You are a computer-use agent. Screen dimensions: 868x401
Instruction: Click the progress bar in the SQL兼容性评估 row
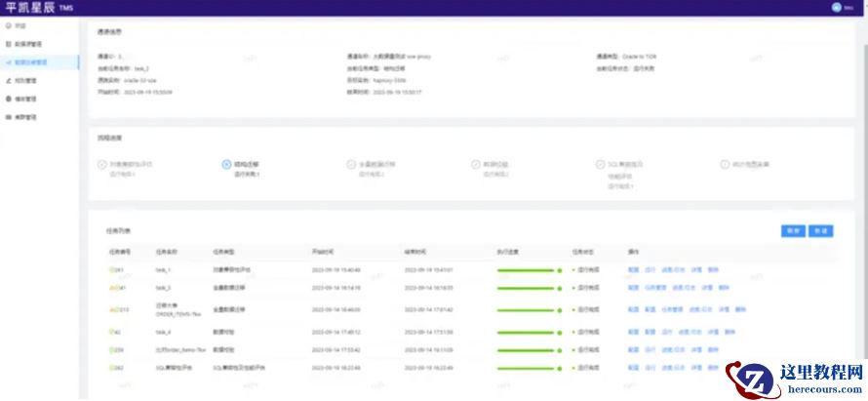[526, 368]
